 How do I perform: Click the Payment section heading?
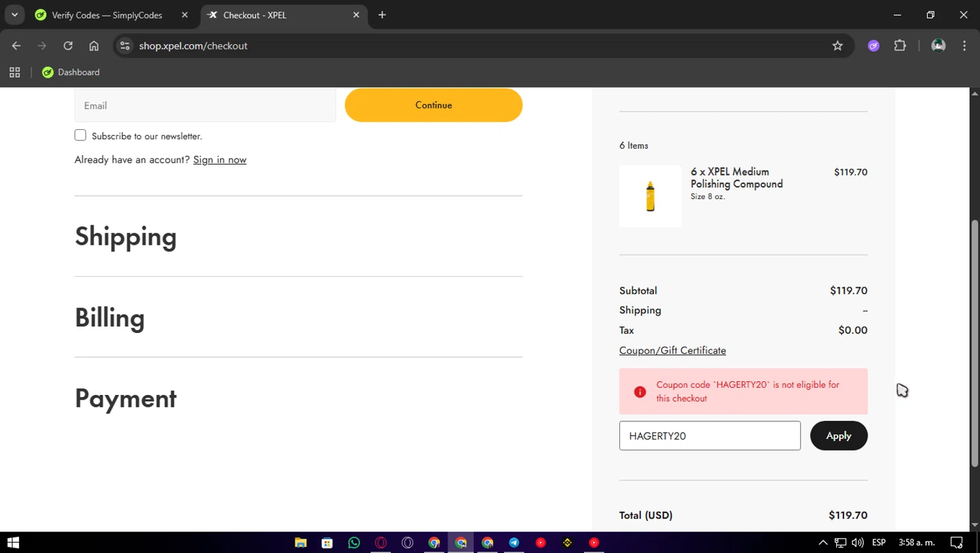[x=126, y=398]
